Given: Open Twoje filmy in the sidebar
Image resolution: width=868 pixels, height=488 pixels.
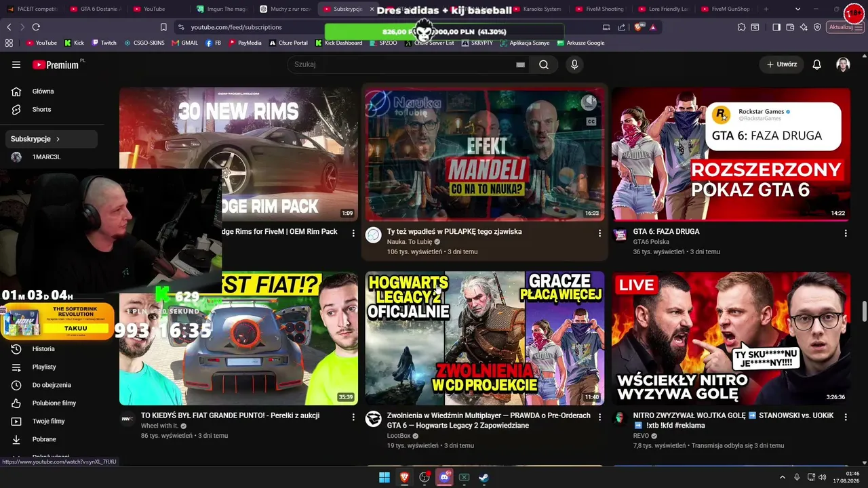Looking at the screenshot, I should click(x=49, y=421).
